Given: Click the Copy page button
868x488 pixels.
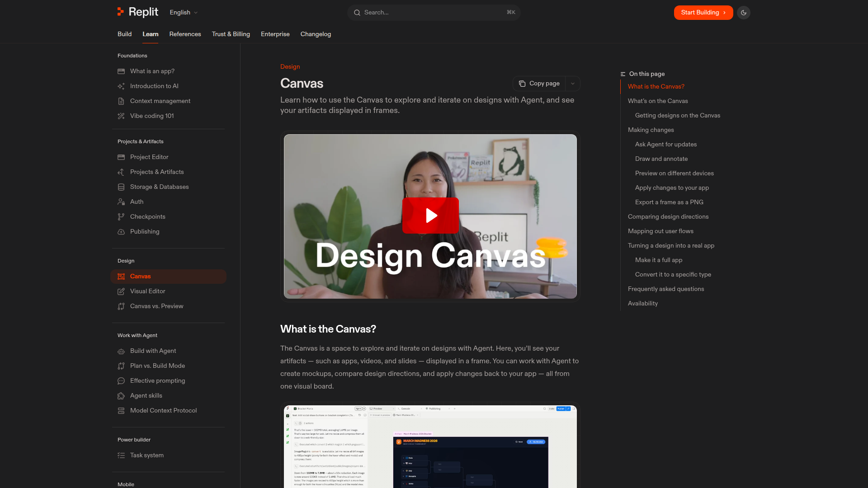Looking at the screenshot, I should click(539, 84).
